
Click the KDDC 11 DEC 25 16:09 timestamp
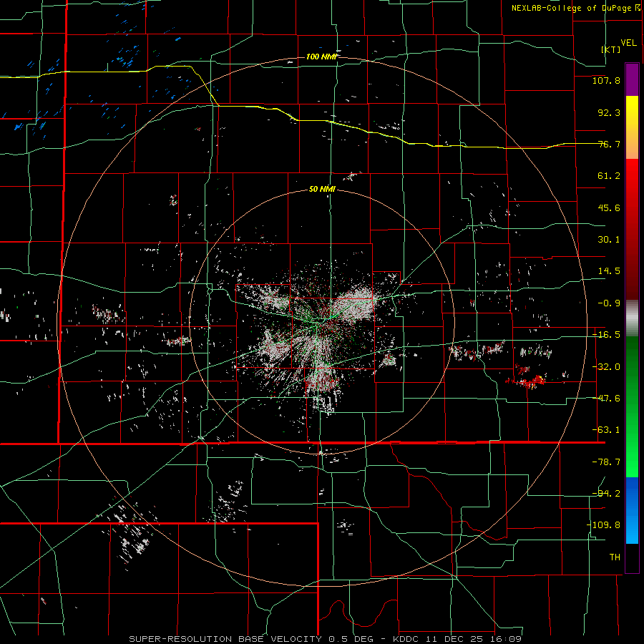click(457, 639)
